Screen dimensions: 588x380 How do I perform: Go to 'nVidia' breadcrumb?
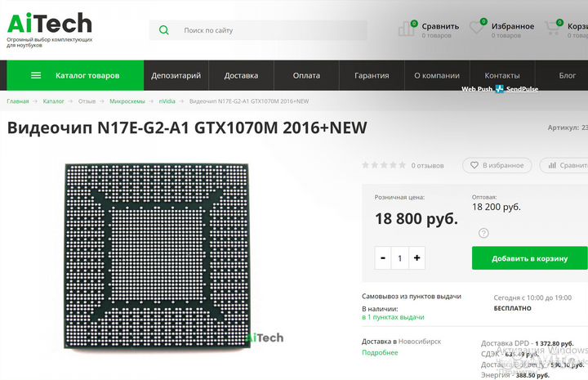167,101
